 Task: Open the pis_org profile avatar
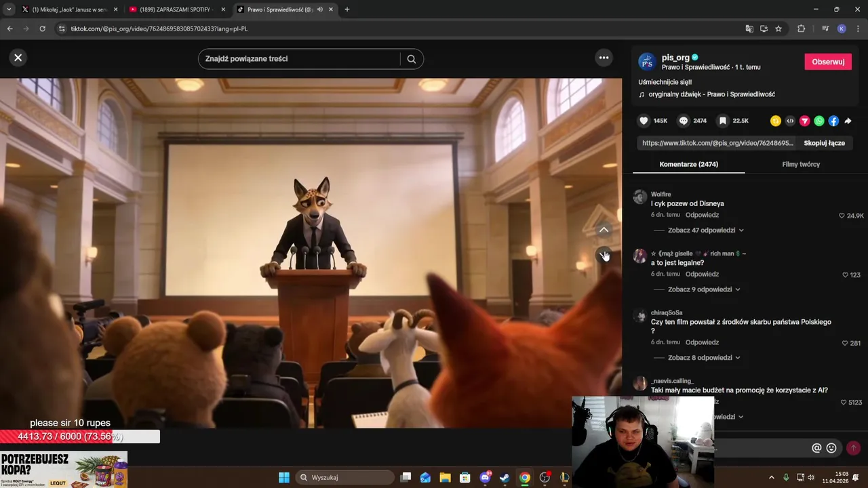point(647,62)
